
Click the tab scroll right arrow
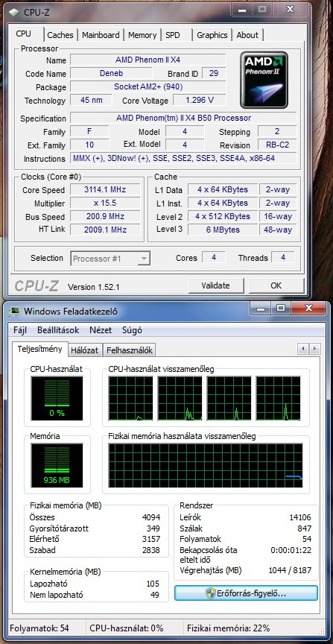(x=314, y=349)
